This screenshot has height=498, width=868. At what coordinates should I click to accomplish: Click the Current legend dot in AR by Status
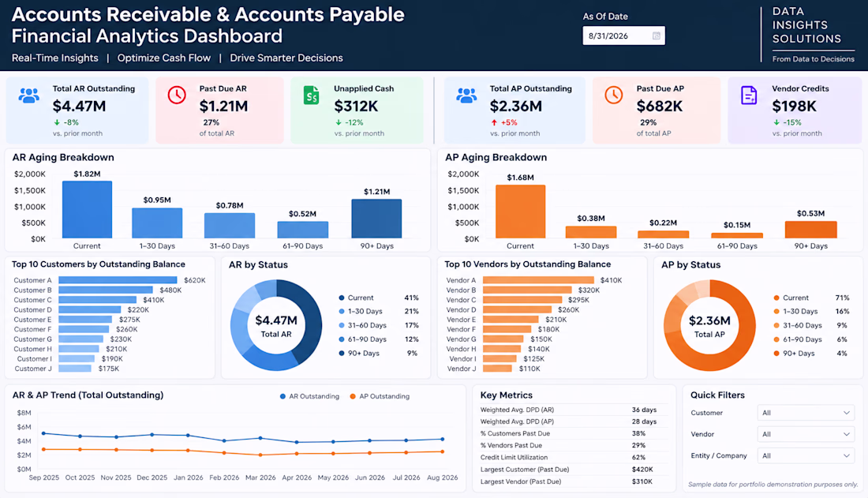click(342, 298)
